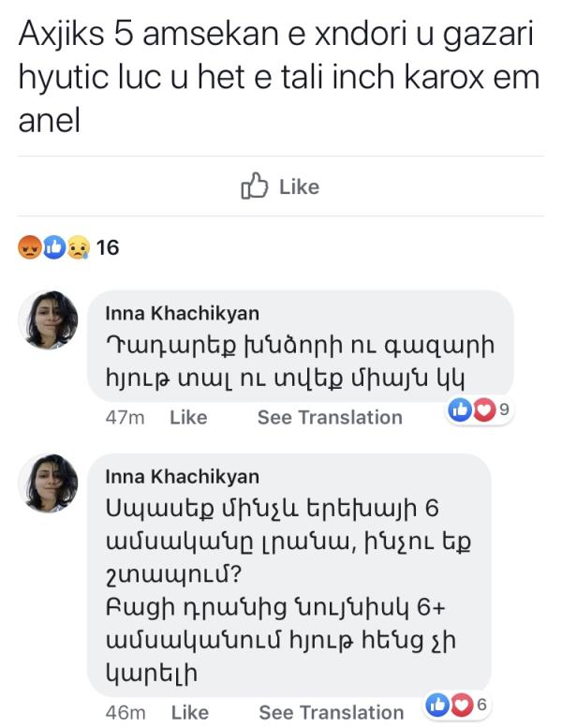Open the post's reaction count of 16
This screenshot has height=728, width=562.
coord(108,247)
